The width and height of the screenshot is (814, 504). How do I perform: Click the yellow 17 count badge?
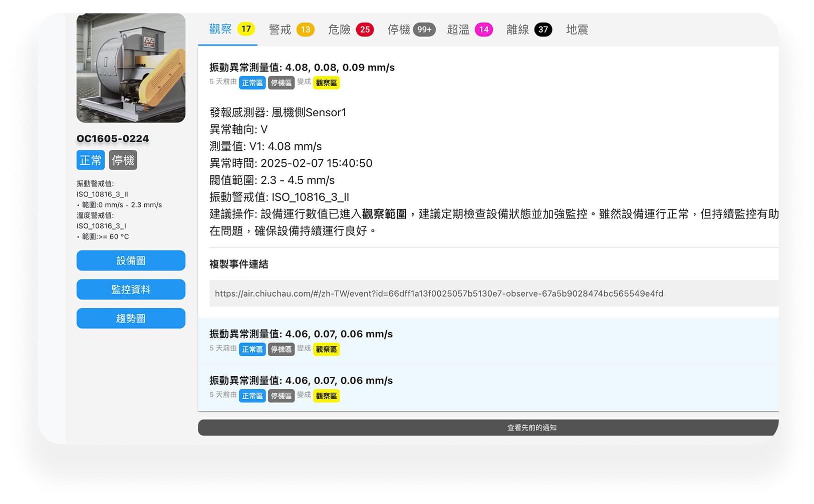click(x=246, y=29)
